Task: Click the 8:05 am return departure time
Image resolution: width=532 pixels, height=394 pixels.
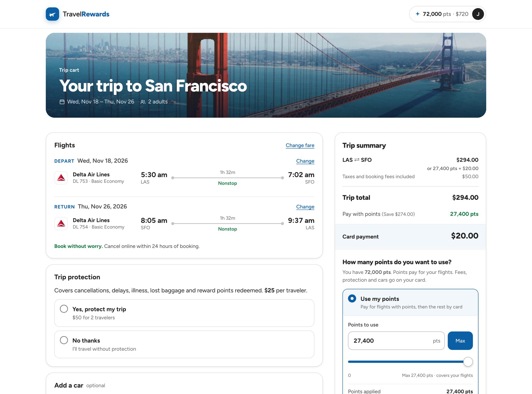Action: [x=154, y=221]
